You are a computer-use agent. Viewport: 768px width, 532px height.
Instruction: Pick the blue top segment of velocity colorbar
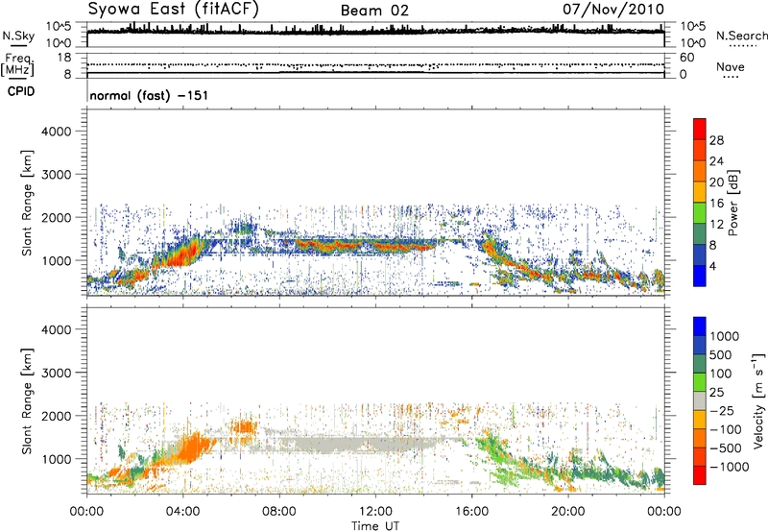coord(700,326)
